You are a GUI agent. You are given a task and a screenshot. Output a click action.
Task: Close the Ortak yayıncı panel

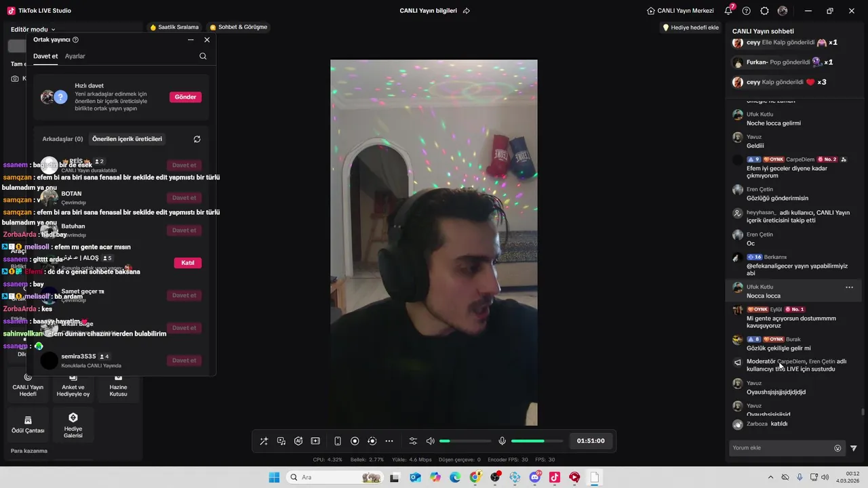tap(207, 40)
